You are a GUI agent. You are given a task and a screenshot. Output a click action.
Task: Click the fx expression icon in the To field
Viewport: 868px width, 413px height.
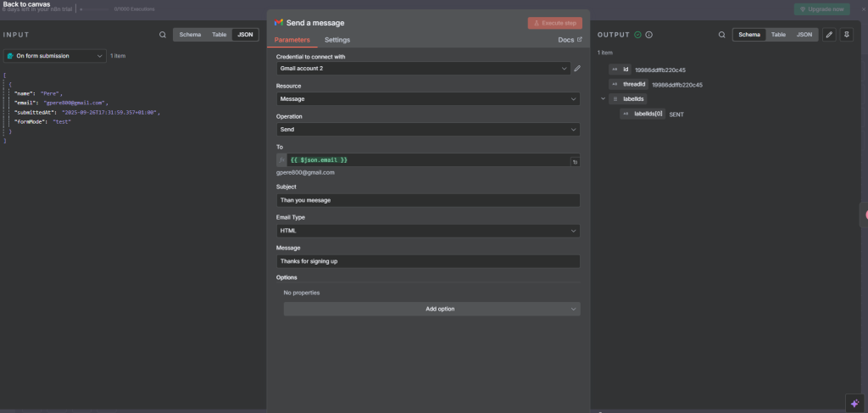[282, 159]
